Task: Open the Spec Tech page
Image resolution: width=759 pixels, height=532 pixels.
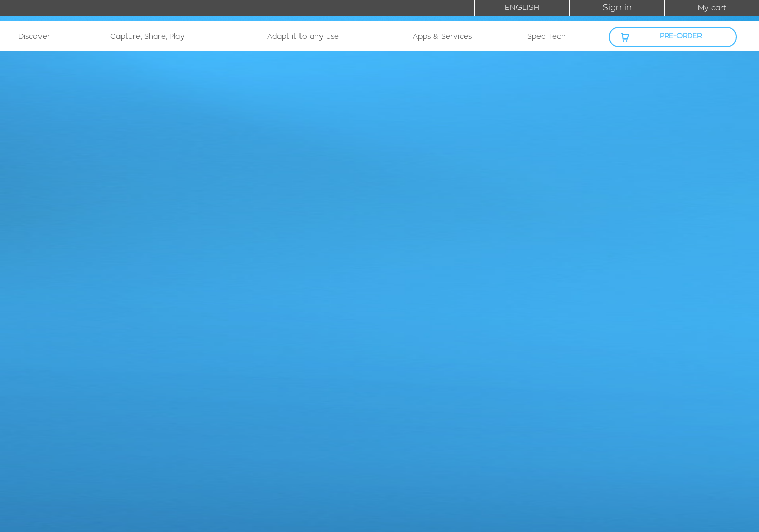Action: 546,36
